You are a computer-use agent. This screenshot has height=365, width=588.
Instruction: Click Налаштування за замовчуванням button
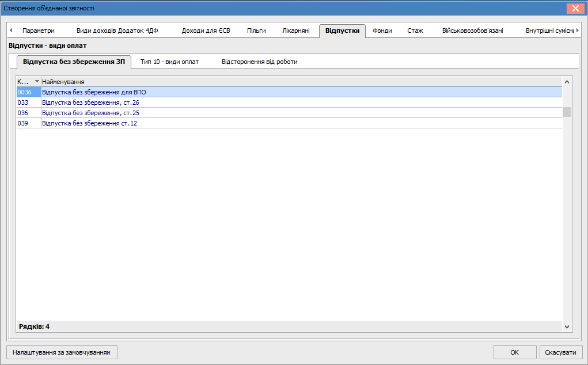tap(62, 352)
